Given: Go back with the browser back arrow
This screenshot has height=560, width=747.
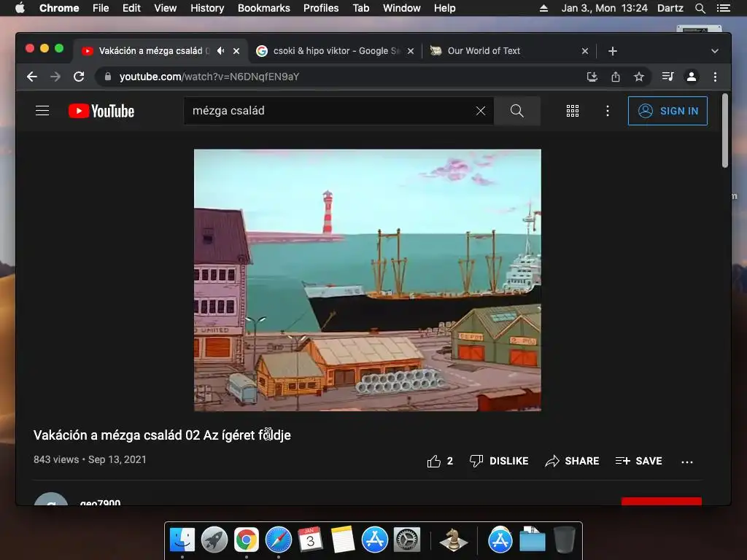Looking at the screenshot, I should click(32, 77).
